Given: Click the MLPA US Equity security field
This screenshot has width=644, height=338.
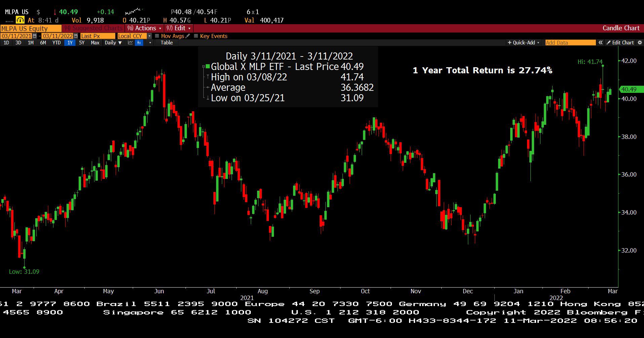Looking at the screenshot, I should click(x=31, y=29).
